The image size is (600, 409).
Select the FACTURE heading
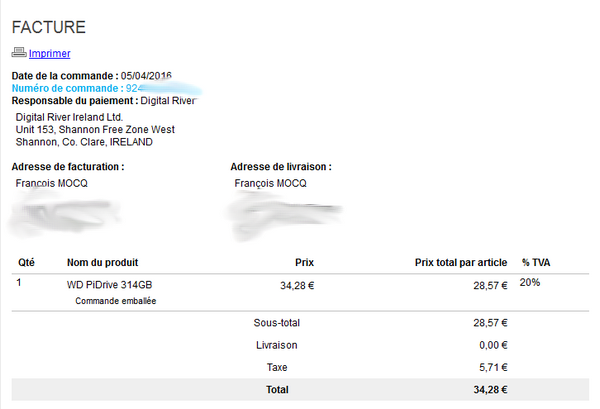(49, 28)
